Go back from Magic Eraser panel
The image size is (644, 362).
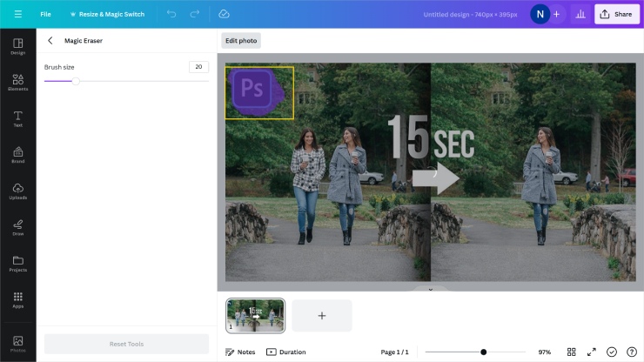point(50,41)
